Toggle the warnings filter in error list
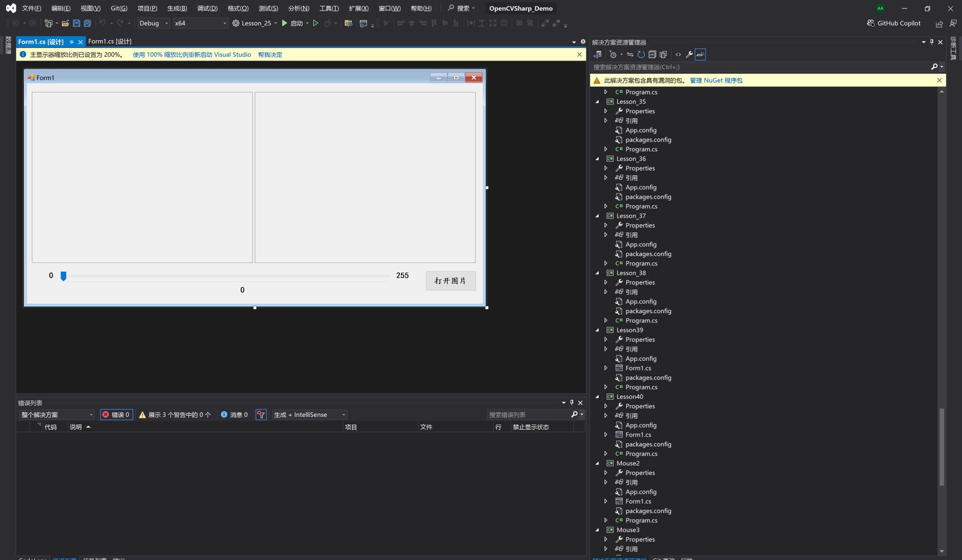 [x=175, y=415]
